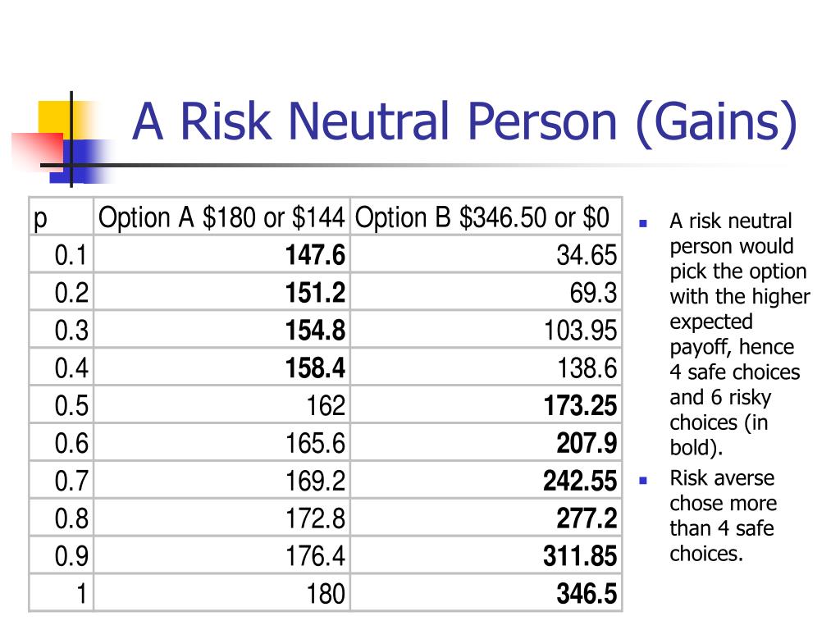Select the bold 242.55 cell

486,480
